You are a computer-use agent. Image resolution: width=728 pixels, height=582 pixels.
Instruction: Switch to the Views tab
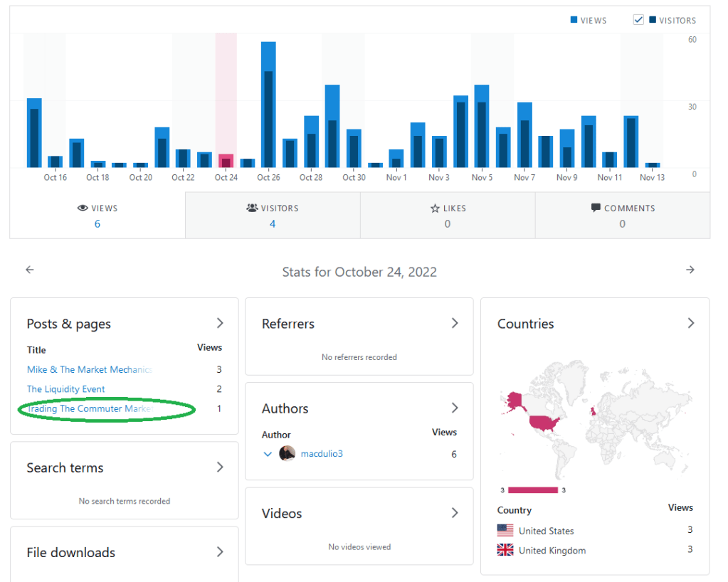tap(97, 216)
